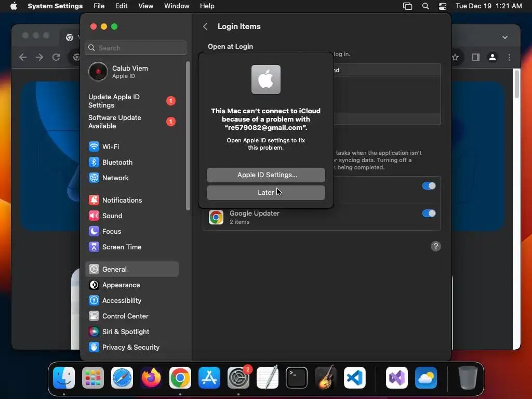Open Chrome three-dot menu
This screenshot has height=399, width=532.
[509, 57]
